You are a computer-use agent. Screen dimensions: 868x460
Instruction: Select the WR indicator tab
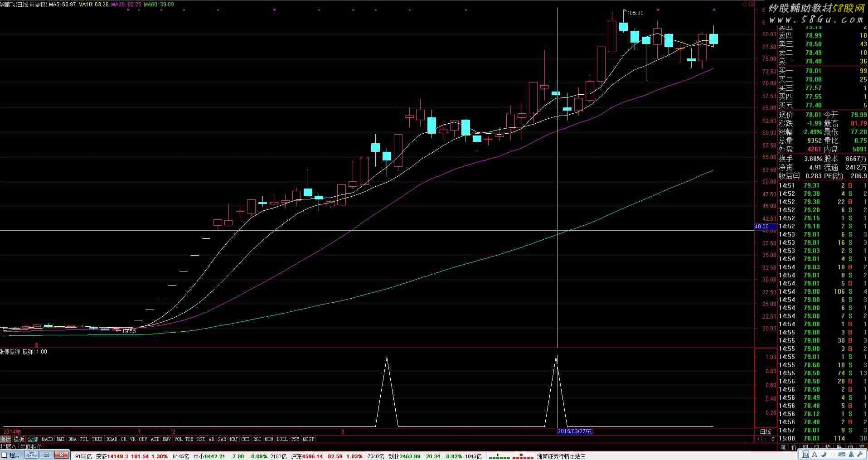[211, 439]
